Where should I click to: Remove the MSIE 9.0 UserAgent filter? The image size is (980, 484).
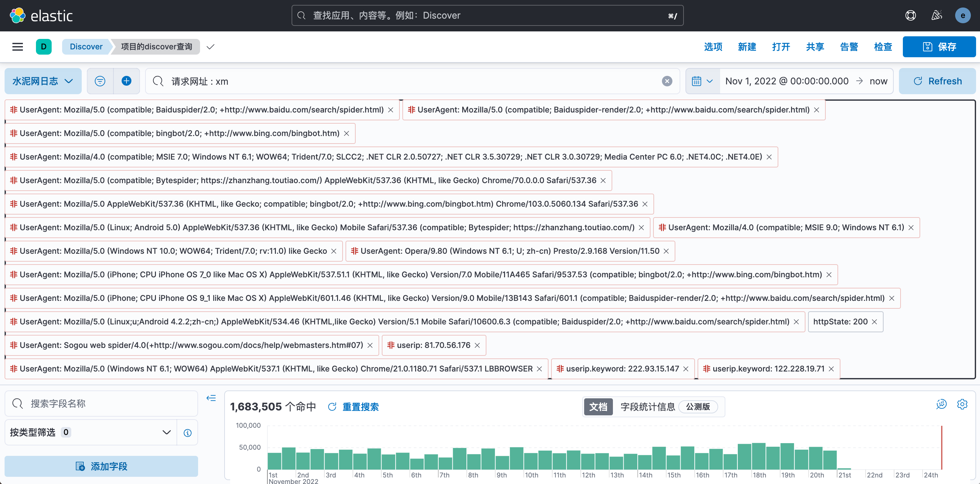[911, 228]
